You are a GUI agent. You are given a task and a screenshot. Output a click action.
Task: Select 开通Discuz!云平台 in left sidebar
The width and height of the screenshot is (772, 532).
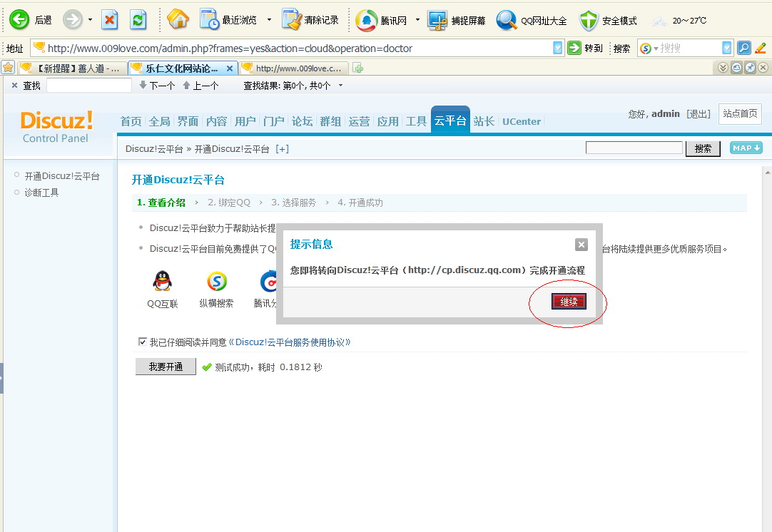(x=62, y=175)
